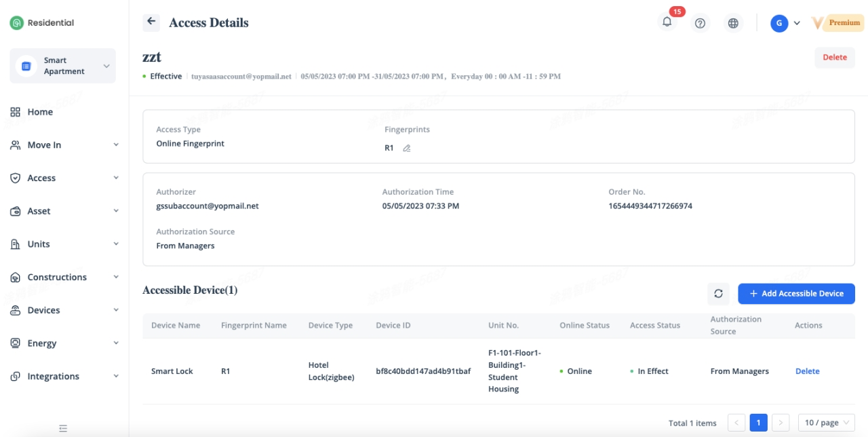Open the 10 / page size dropdown
Viewport: 868px width, 437px height.
point(826,423)
